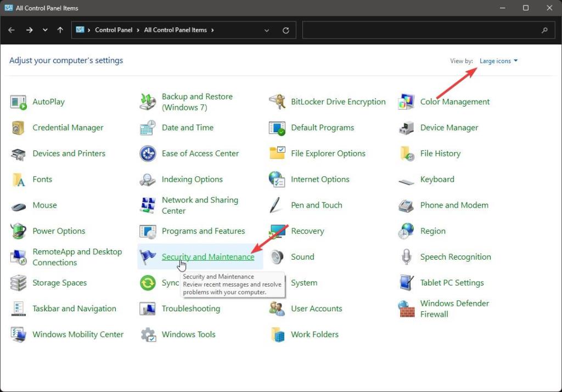562x392 pixels.
Task: Click the File Explorer Options icon
Action: pos(277,154)
